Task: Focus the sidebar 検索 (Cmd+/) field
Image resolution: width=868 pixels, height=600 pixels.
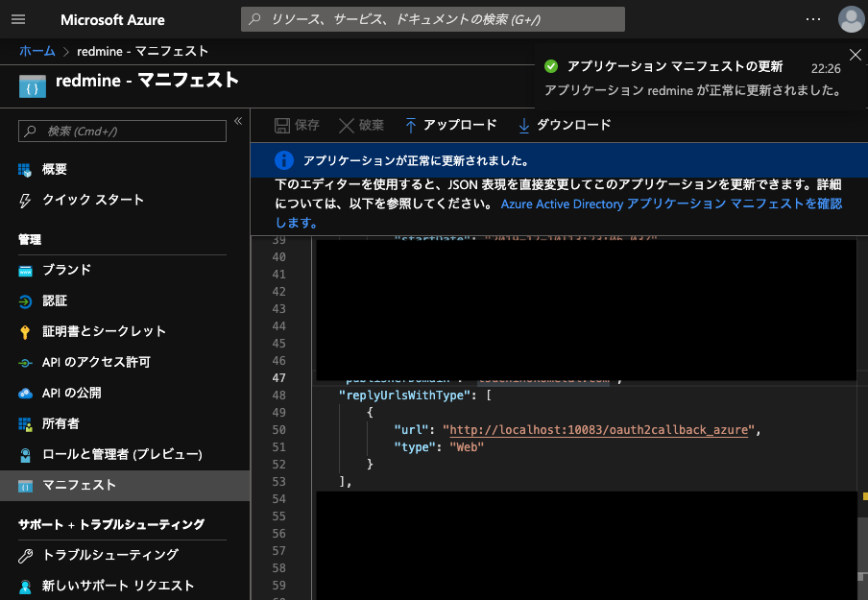Action: coord(122,132)
